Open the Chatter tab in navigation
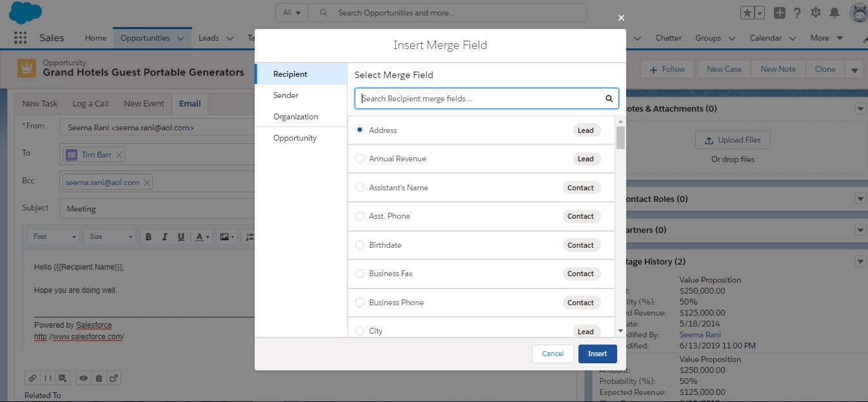 tap(668, 37)
